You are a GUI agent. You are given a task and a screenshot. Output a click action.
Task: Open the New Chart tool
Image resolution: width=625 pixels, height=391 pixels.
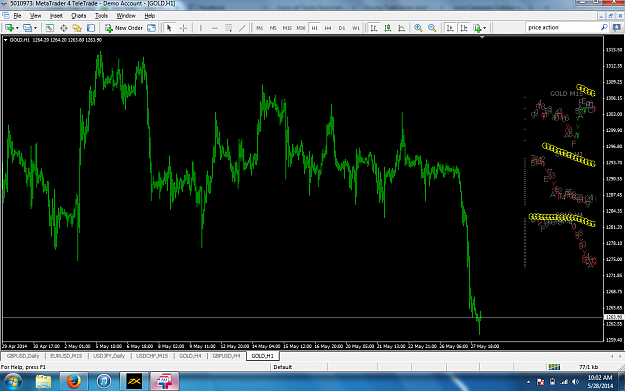[x=9, y=28]
